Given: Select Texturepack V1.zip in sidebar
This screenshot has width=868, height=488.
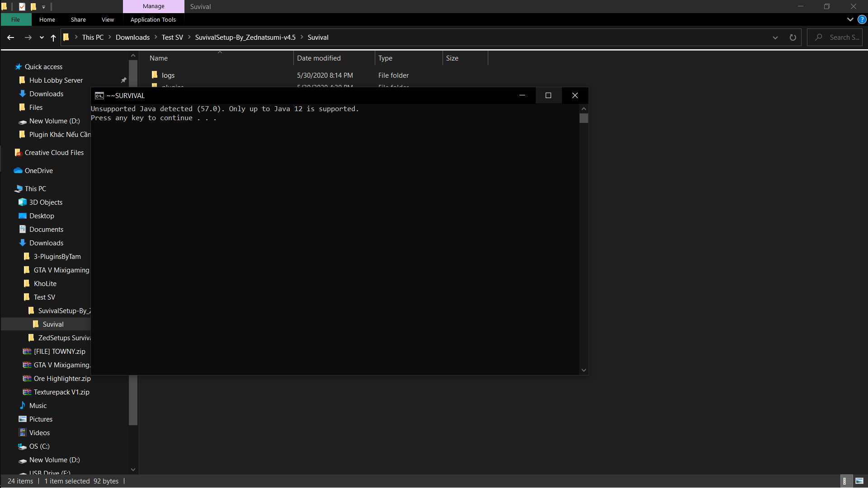Looking at the screenshot, I should coord(61,392).
